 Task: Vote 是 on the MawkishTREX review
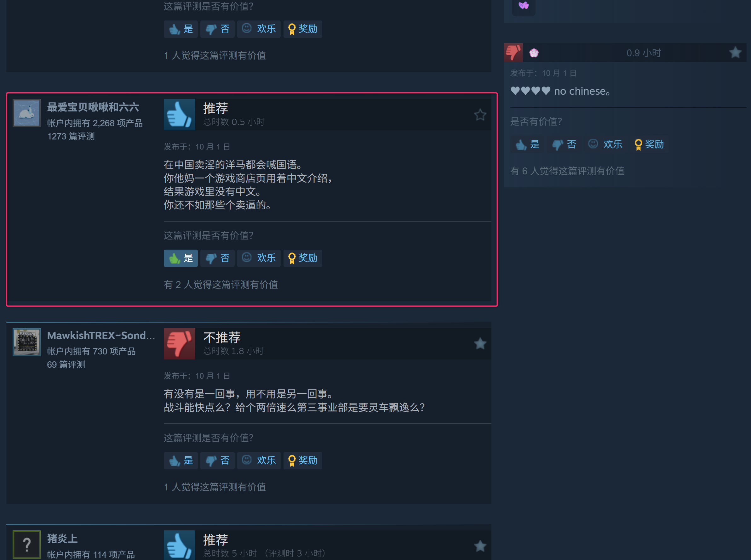(x=181, y=460)
